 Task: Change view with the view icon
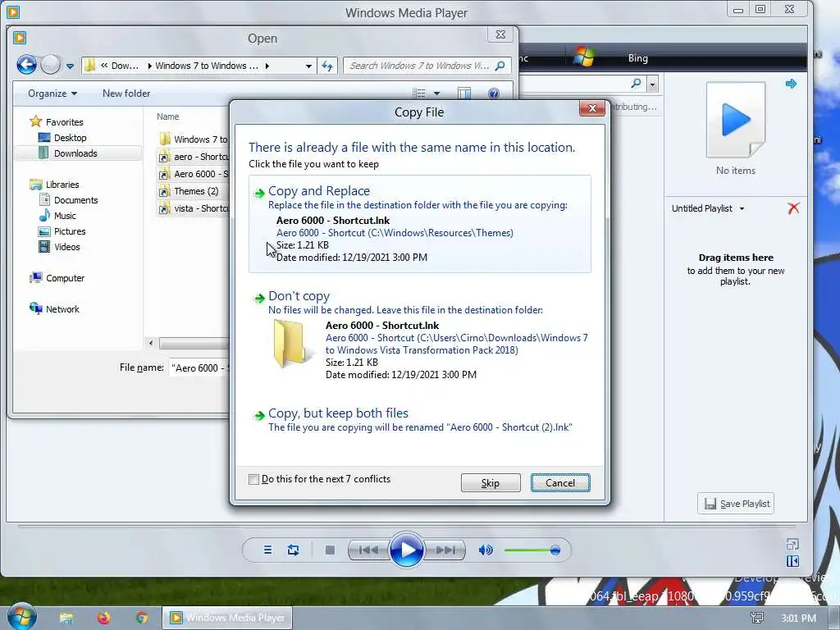(x=419, y=94)
